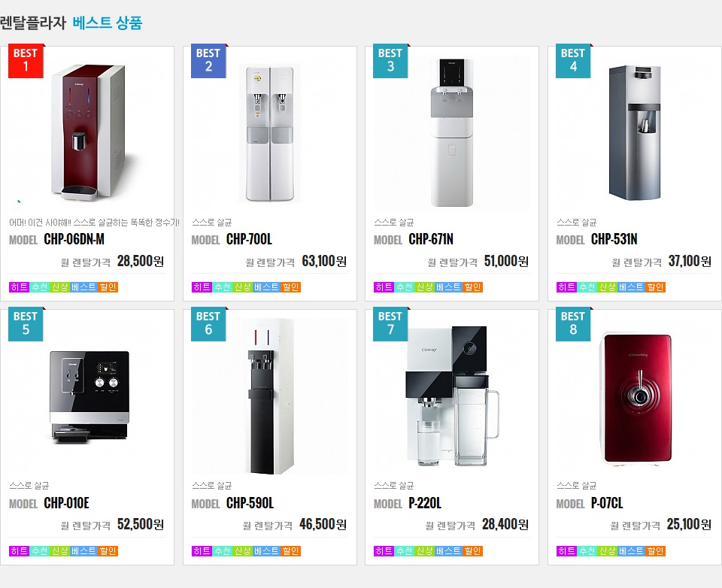Open the CHP-700L product image
722x588 pixels.
[x=270, y=134]
